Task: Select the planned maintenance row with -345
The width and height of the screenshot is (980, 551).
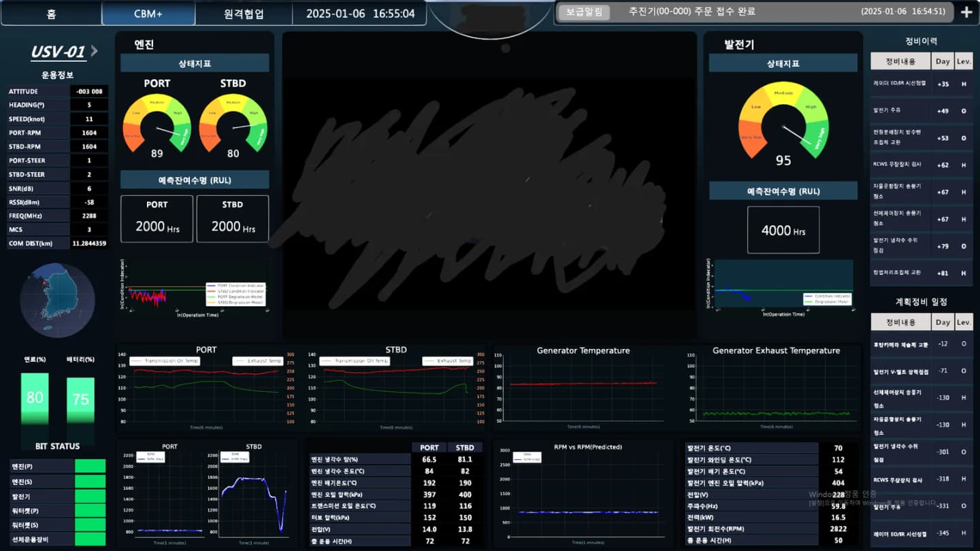Action: click(922, 533)
